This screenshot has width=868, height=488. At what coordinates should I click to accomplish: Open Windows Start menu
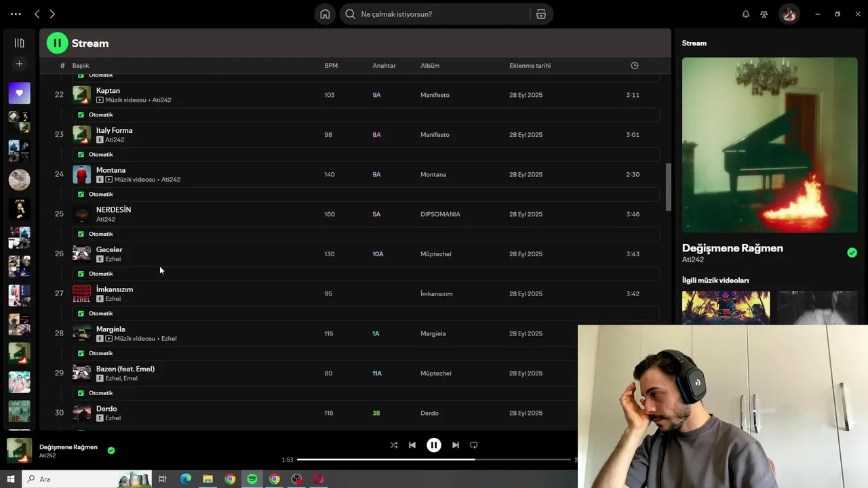tap(10, 479)
